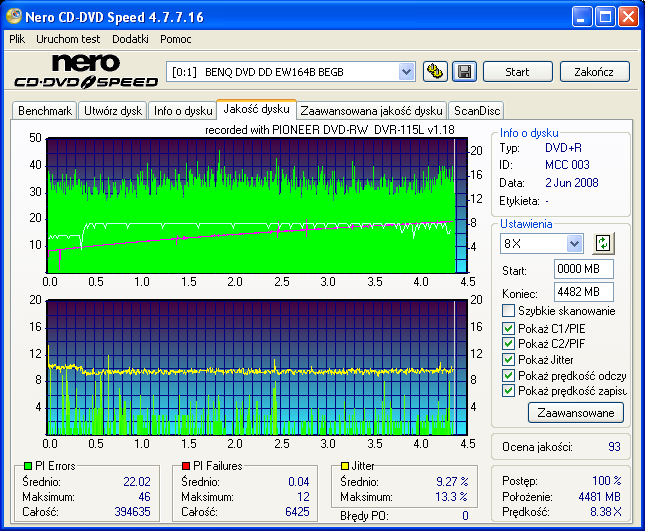Click PI Errors average 22.02
The height and width of the screenshot is (531, 645).
pyautogui.click(x=137, y=481)
